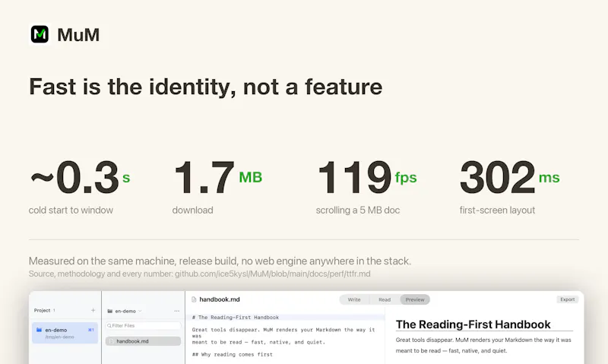The height and width of the screenshot is (364, 608).
Task: Click the 'cold start to window' caption
Action: tap(71, 210)
